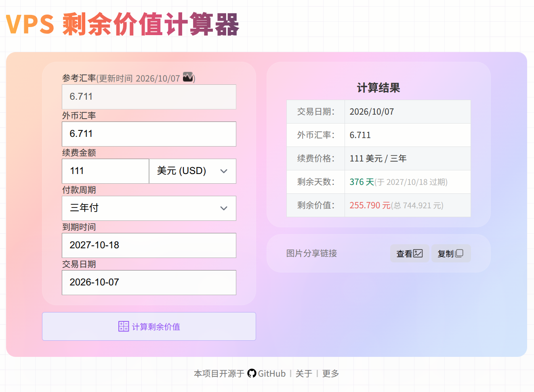
Task: Open the currency dropdown 美元 (USD)
Action: coord(193,171)
